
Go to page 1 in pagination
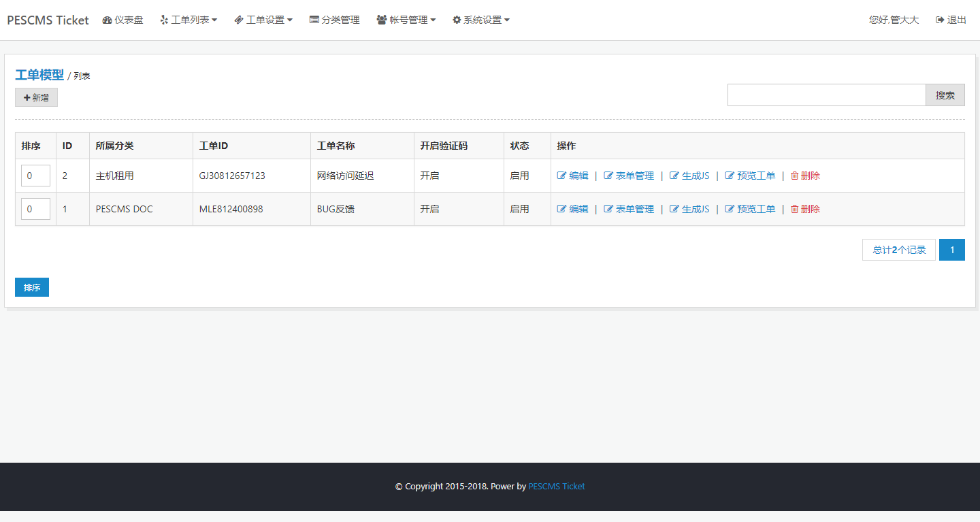pyautogui.click(x=952, y=250)
